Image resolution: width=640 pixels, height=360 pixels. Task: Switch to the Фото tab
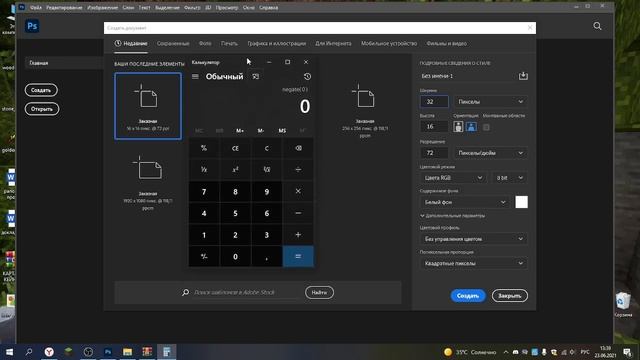(205, 43)
